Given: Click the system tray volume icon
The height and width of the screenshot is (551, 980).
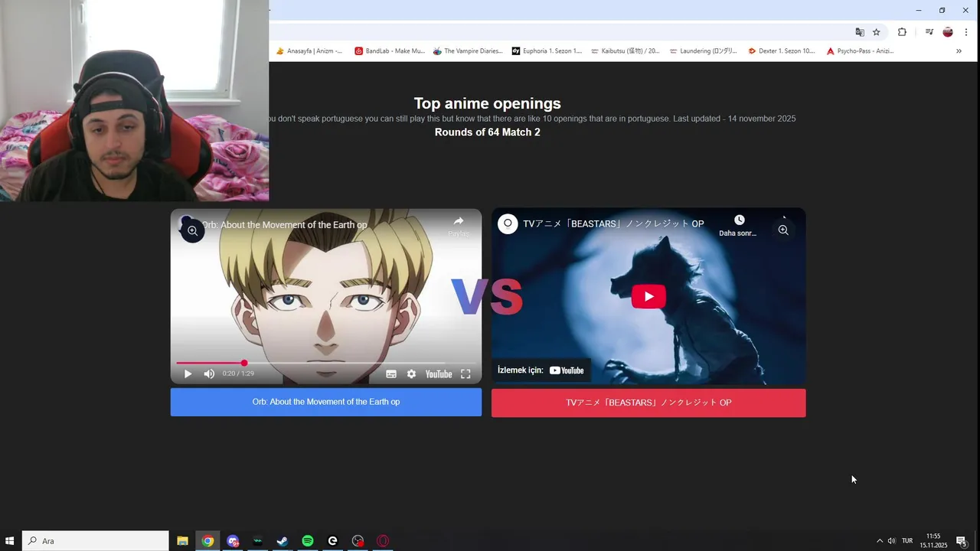Looking at the screenshot, I should click(x=892, y=541).
